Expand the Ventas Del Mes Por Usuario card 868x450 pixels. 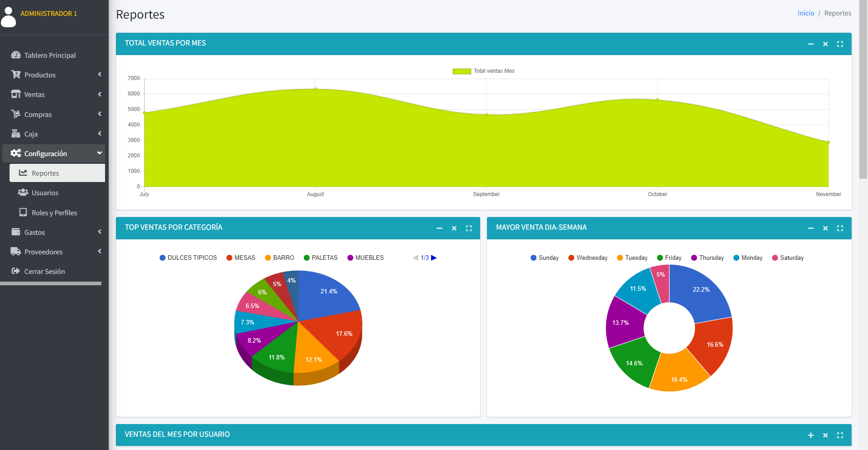811,435
